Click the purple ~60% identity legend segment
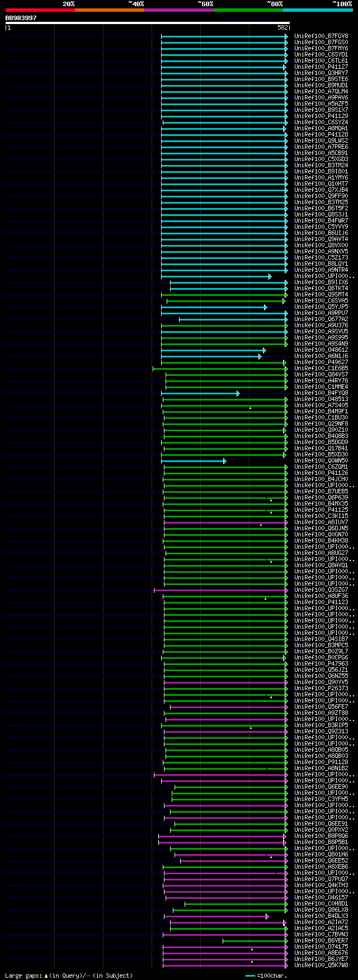 (178, 10)
